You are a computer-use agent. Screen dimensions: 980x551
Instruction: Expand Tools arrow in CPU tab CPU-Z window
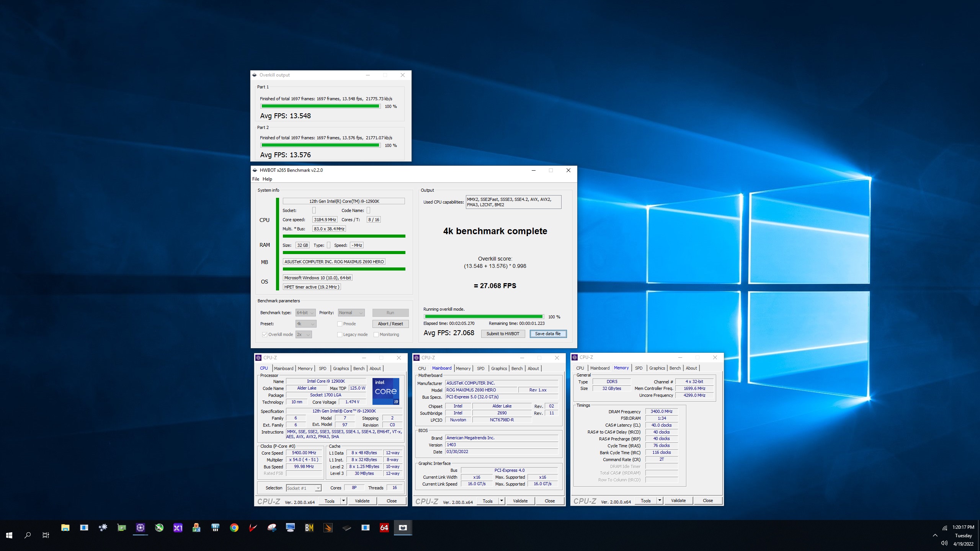343,501
